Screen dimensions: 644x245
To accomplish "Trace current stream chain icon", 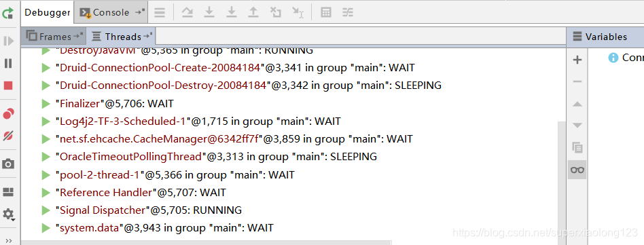I will coord(348,12).
